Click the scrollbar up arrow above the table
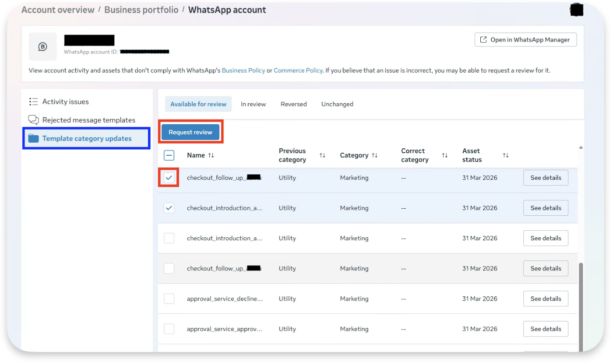 coord(581,148)
